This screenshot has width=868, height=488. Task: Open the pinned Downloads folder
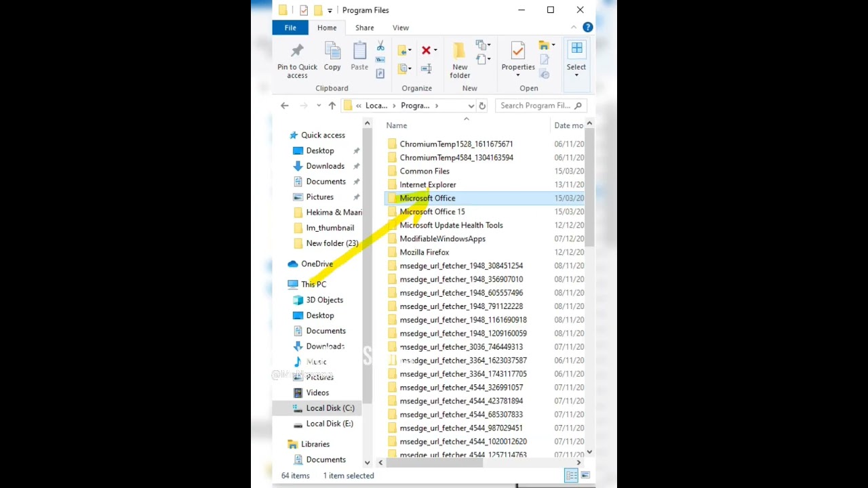point(325,166)
